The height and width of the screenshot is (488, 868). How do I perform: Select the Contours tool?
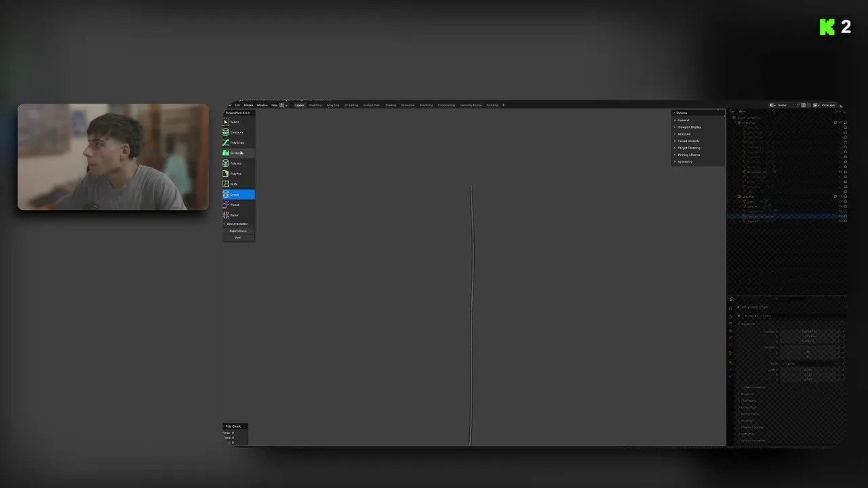pos(238,132)
